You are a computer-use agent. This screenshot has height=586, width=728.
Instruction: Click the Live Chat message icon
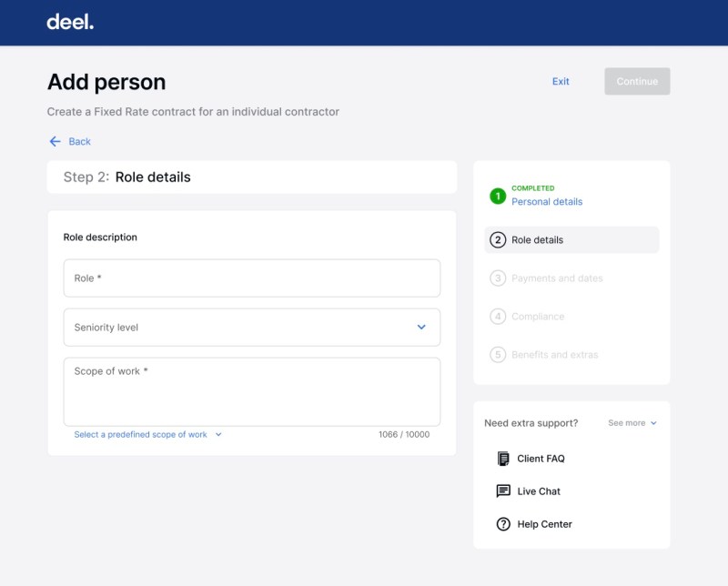(x=503, y=491)
